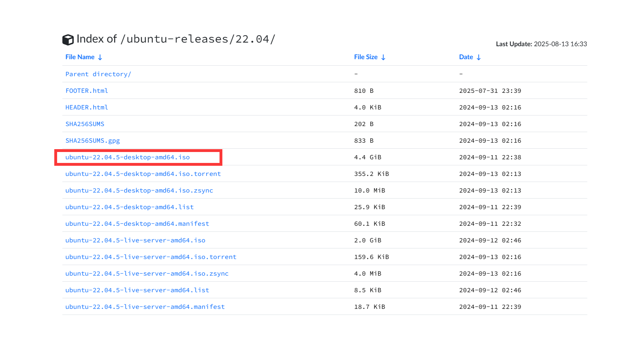
Task: Download the live-server-amd64.iso.zsync file
Action: [x=147, y=274]
